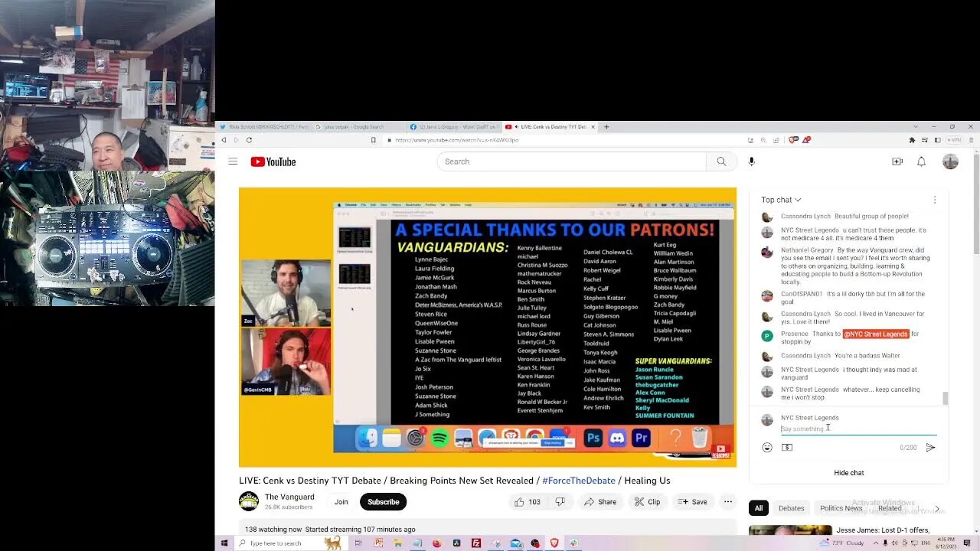The height and width of the screenshot is (551, 980).
Task: Send chat message arrow icon
Action: pyautogui.click(x=930, y=448)
